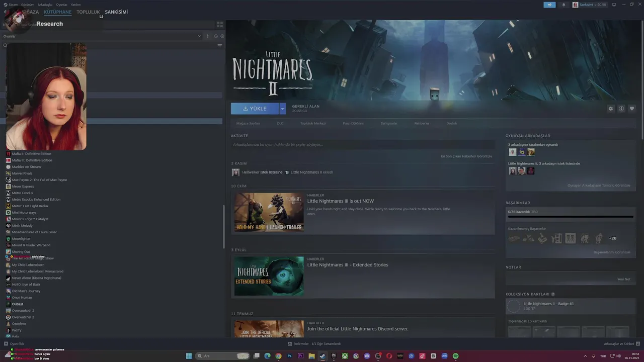
Task: Switch to the TOPLULUK tab
Action: pyautogui.click(x=88, y=12)
